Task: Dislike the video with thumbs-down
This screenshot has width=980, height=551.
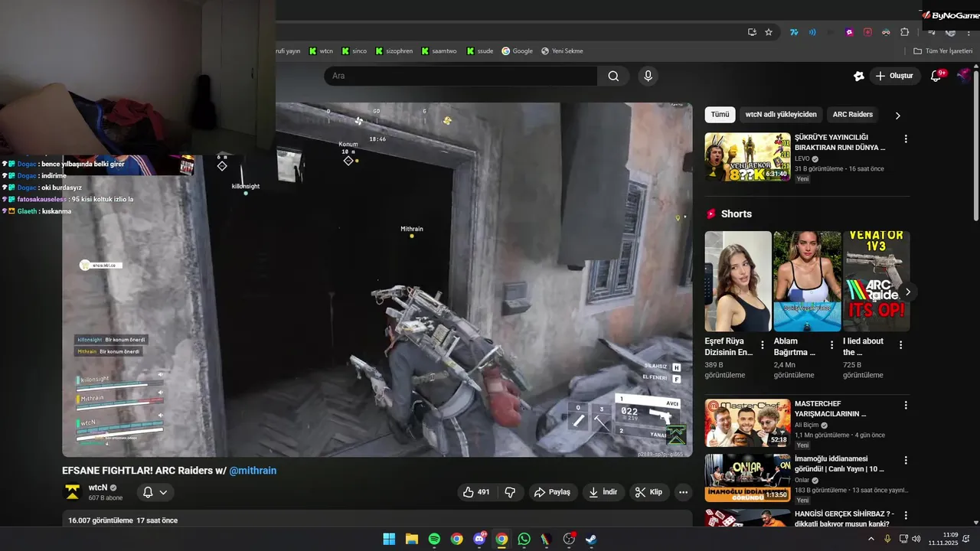Action: click(510, 492)
